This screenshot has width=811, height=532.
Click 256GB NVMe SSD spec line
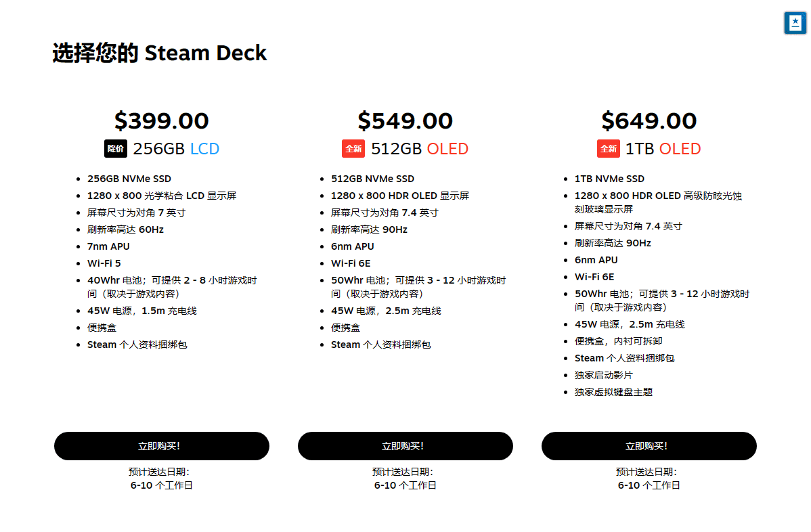pyautogui.click(x=129, y=179)
